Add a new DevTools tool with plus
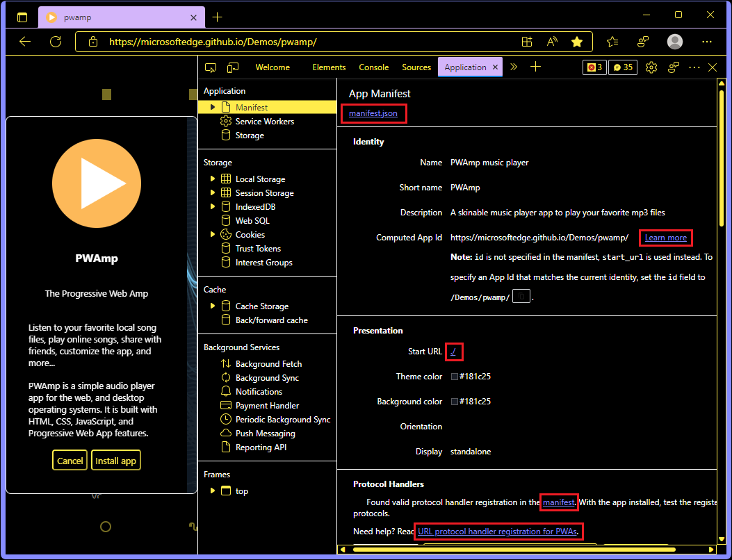This screenshot has height=560, width=732. tap(535, 67)
